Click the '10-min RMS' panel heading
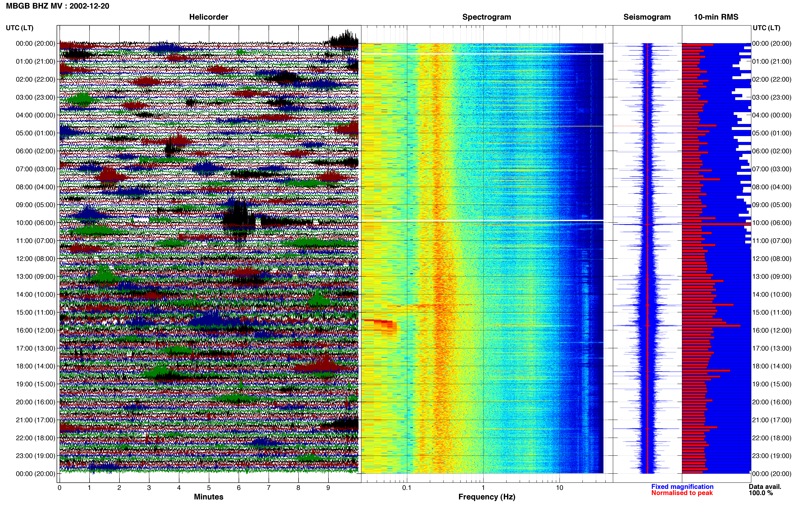This screenshot has height=508, width=812. pos(716,17)
